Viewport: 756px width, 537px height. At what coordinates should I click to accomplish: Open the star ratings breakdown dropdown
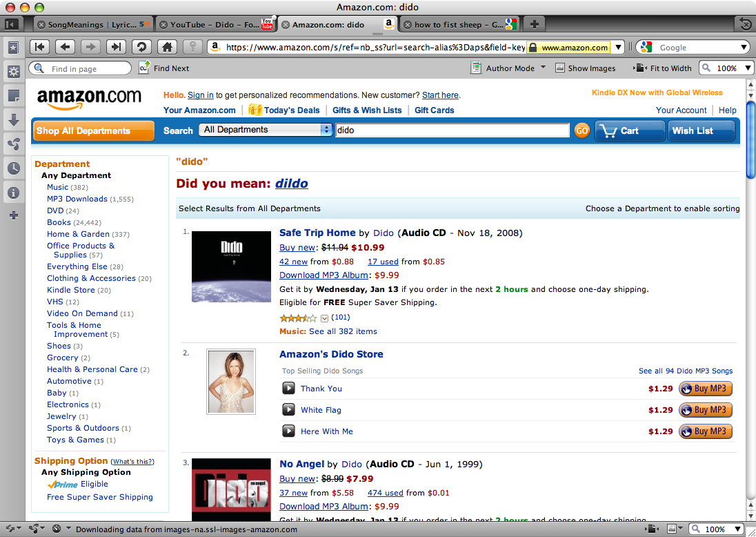click(x=324, y=318)
